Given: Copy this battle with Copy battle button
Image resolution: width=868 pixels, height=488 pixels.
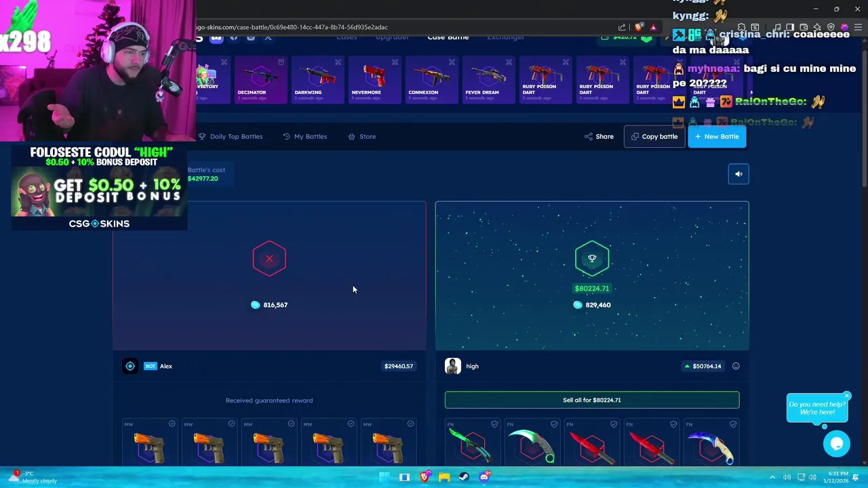Looking at the screenshot, I should [654, 136].
